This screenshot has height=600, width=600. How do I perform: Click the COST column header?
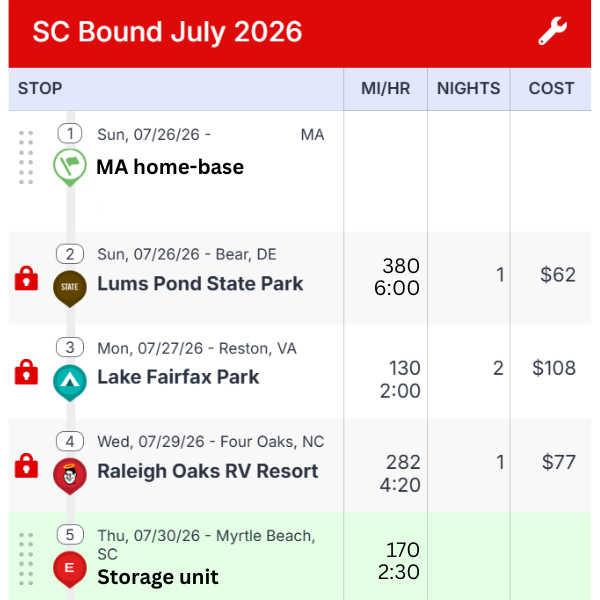click(x=551, y=88)
